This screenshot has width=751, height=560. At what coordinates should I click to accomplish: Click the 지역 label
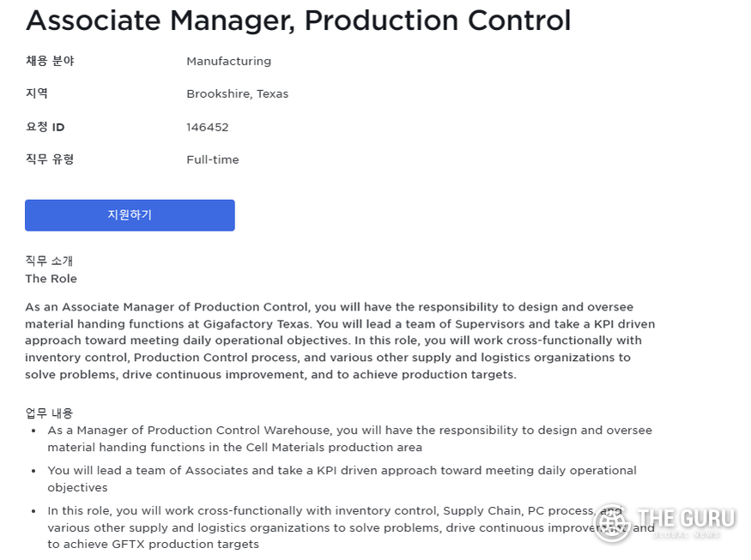37,93
